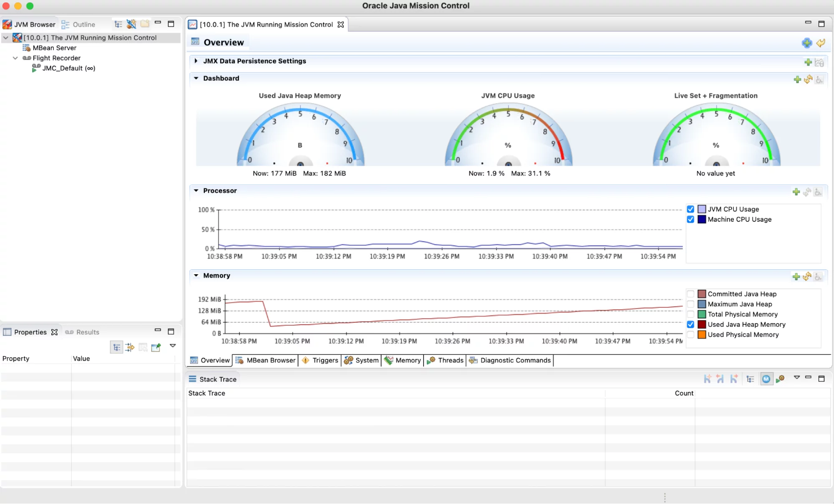Toggle Used Java Heap Memory checkbox in Memory legend
834x504 pixels.
690,324
